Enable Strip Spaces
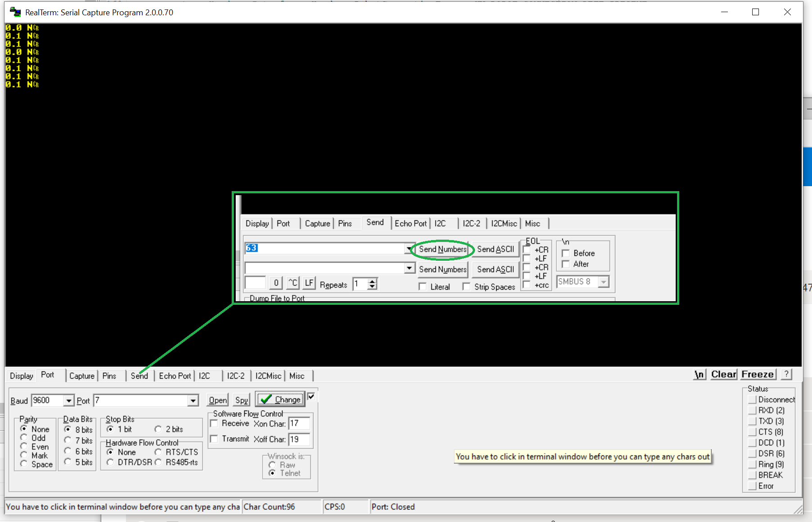 click(x=467, y=286)
